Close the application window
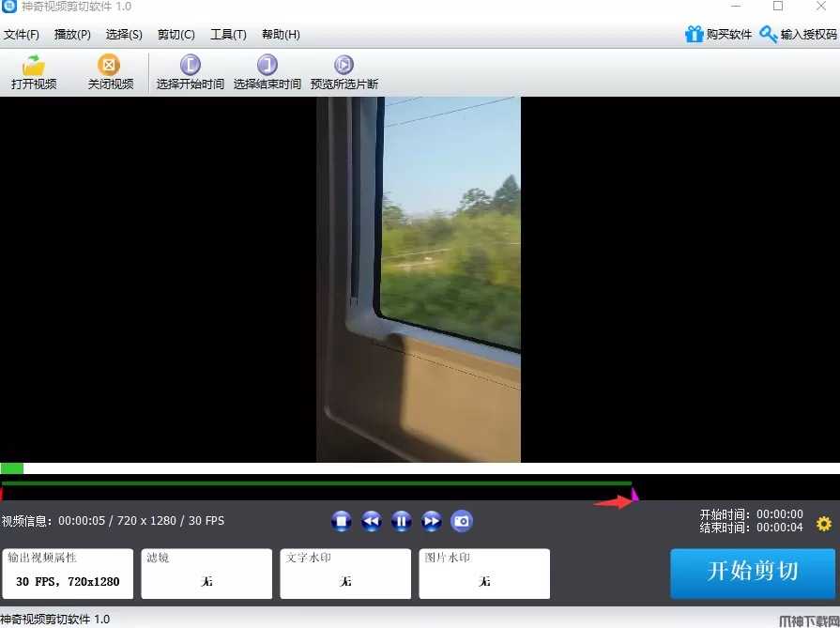Screen dimensions: 840x628 pos(820,7)
